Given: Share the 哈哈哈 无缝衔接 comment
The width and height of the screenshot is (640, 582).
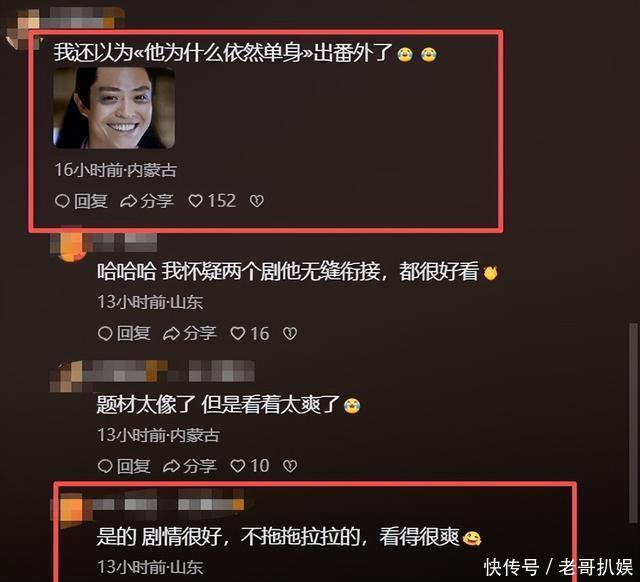Looking at the screenshot, I should click(189, 333).
